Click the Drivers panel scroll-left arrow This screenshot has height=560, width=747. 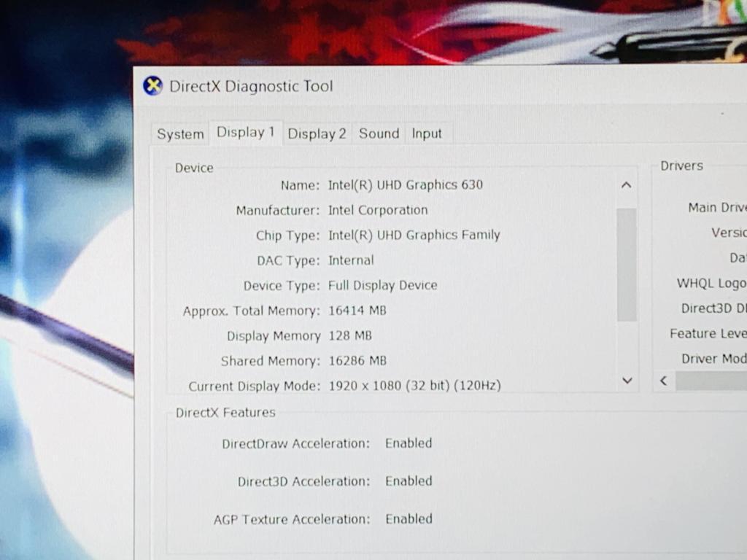coord(664,381)
